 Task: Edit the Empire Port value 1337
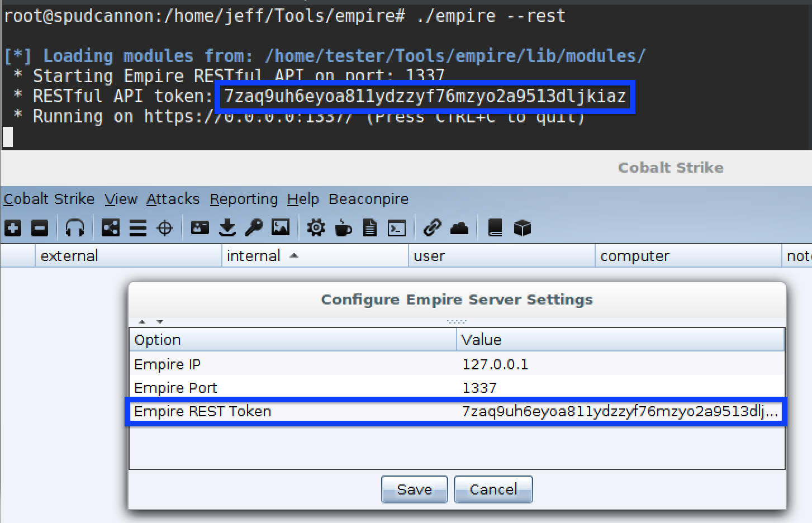pos(621,388)
